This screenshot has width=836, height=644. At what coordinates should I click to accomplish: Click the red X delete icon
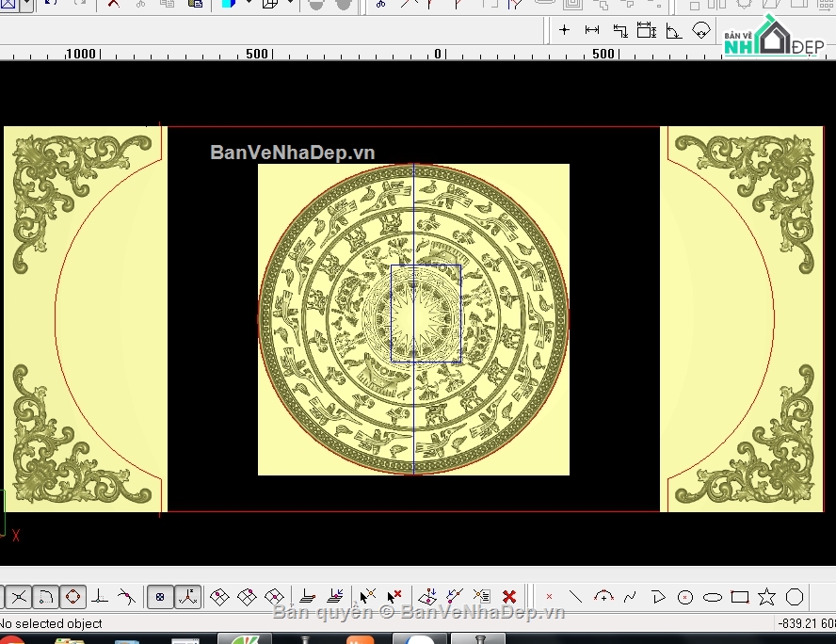coord(509,597)
